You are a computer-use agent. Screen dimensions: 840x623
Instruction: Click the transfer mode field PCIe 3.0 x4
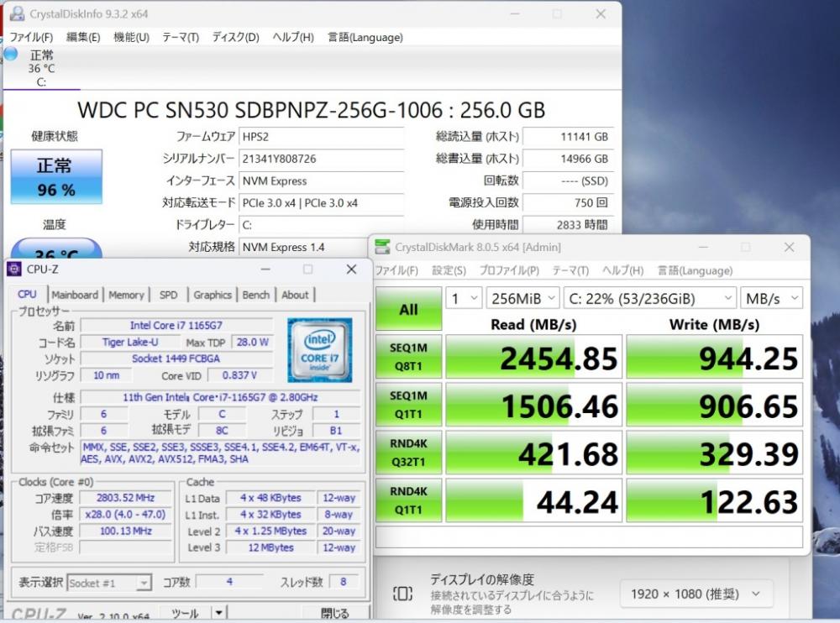click(x=321, y=203)
